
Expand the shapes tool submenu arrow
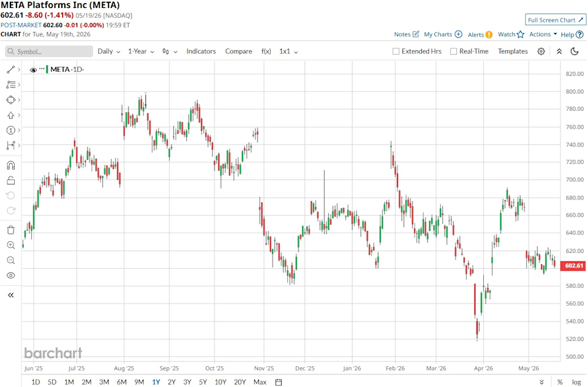point(19,100)
